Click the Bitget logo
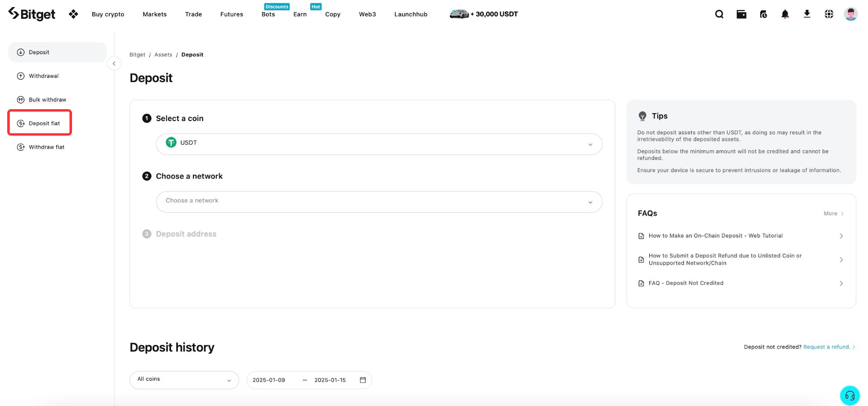 (x=32, y=14)
